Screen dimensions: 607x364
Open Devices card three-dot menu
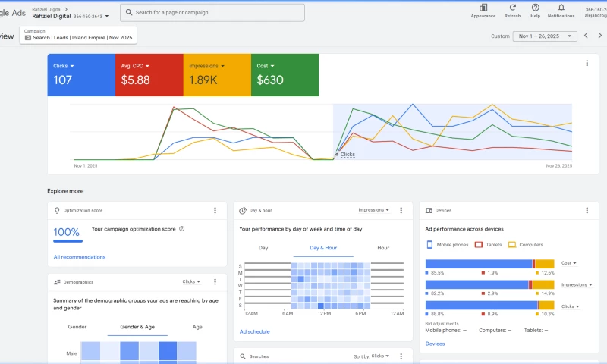(587, 210)
